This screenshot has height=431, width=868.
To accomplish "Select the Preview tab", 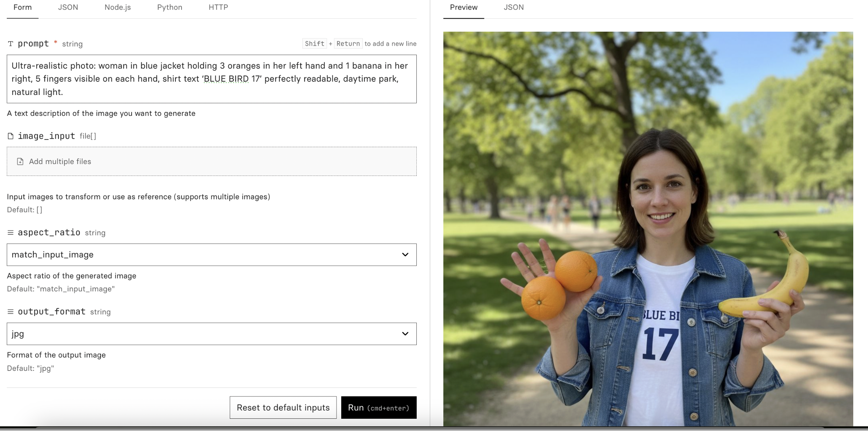I will (463, 8).
